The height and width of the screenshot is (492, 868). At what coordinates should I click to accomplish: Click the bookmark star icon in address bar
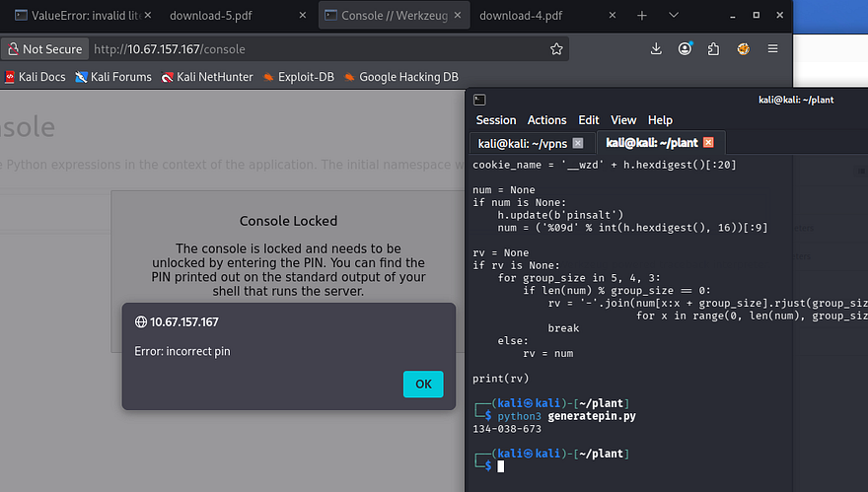click(x=556, y=48)
